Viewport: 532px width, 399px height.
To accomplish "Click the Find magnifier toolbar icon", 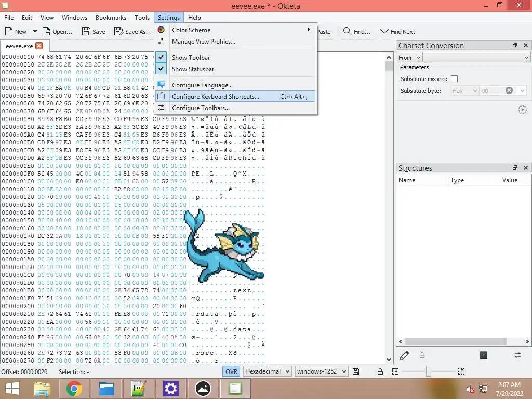I will [x=347, y=31].
